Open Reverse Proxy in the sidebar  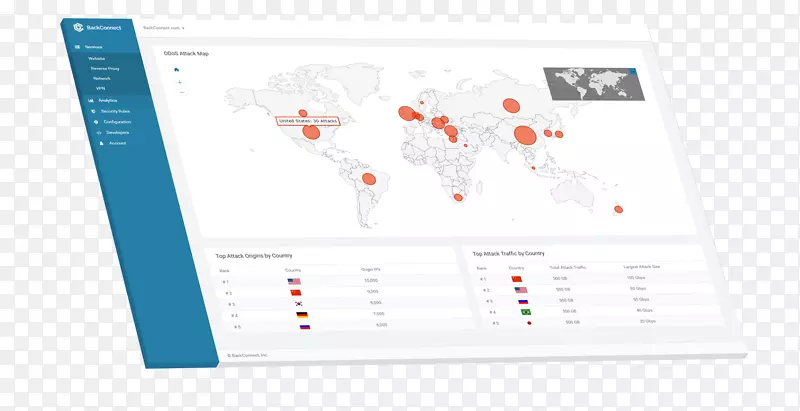(106, 69)
